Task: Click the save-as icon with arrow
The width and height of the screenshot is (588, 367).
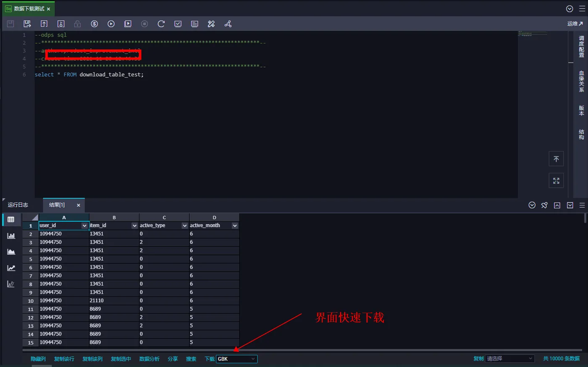Action: tap(27, 24)
